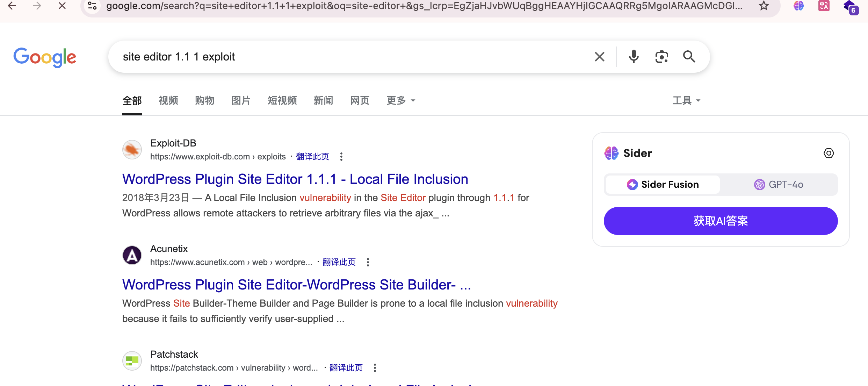Viewport: 868px width, 386px height.
Task: Open Sider extension in browser toolbar
Action: (x=799, y=6)
